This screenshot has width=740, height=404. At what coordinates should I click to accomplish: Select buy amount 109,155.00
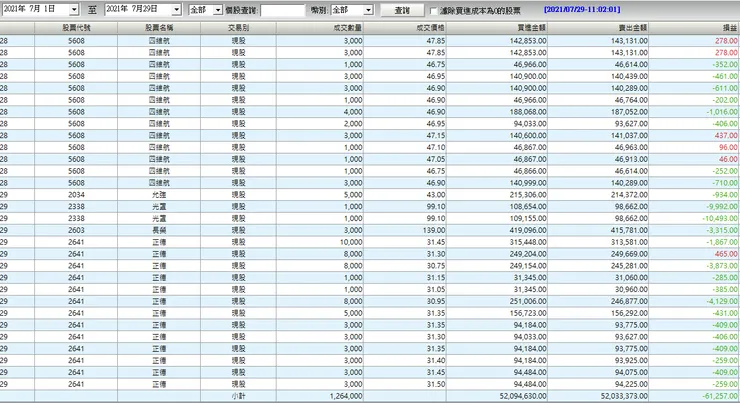(x=528, y=219)
